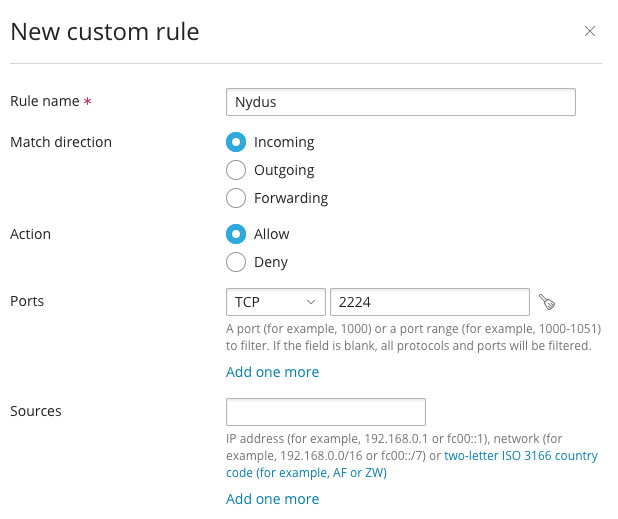Click the Outgoing label text

pyautogui.click(x=284, y=170)
